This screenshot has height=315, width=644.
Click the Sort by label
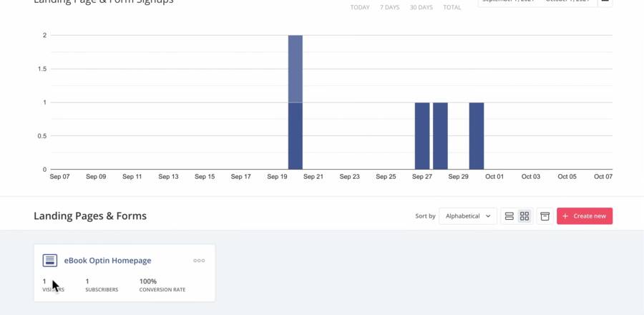point(425,216)
